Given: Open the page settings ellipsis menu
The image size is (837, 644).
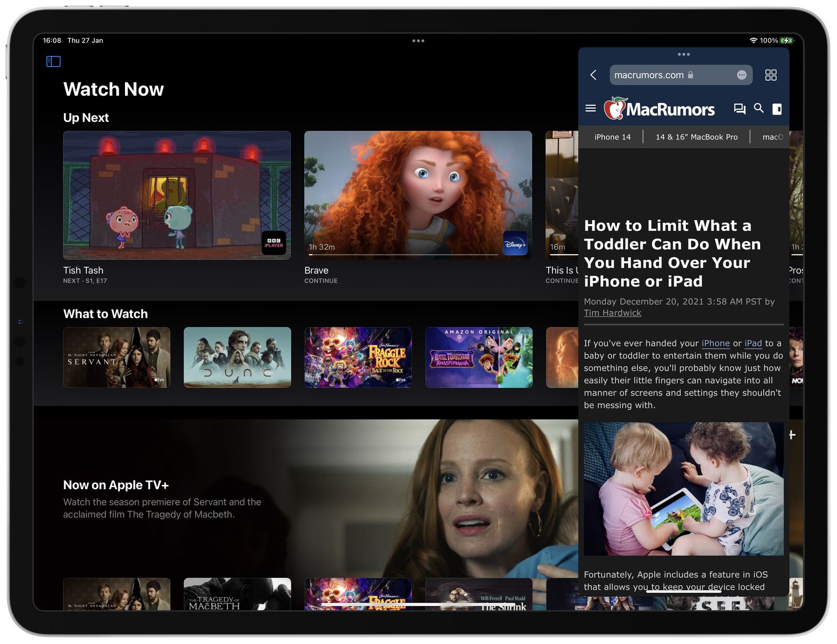Looking at the screenshot, I should [x=742, y=75].
